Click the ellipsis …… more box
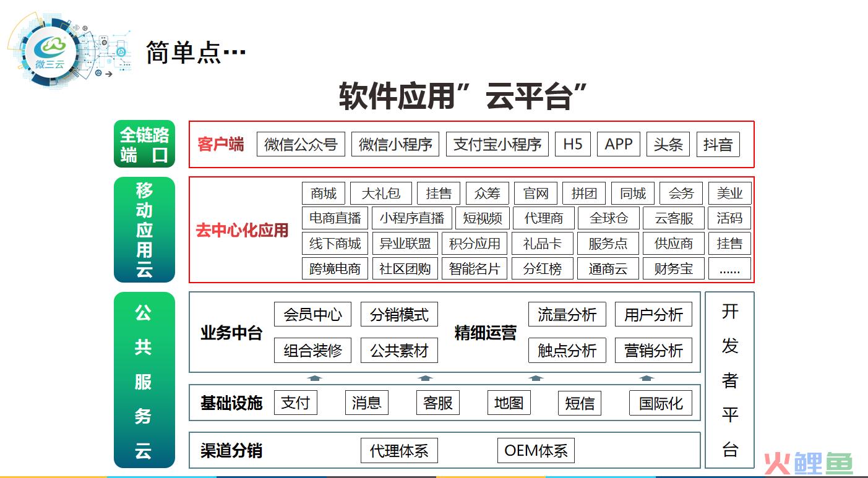868x478 pixels. click(730, 269)
